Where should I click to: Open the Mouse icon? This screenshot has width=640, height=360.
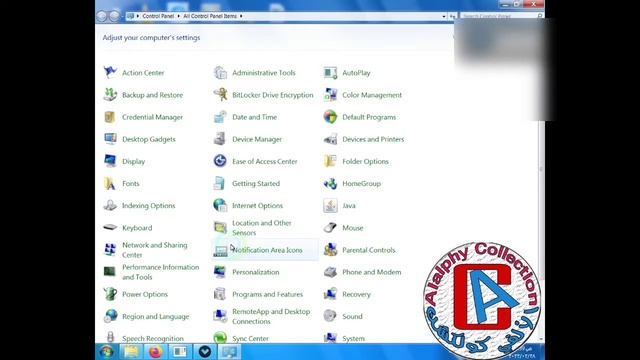click(x=331, y=228)
